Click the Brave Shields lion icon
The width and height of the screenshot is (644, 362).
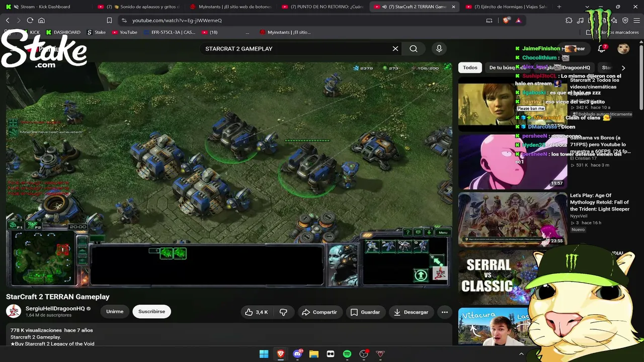506,20
